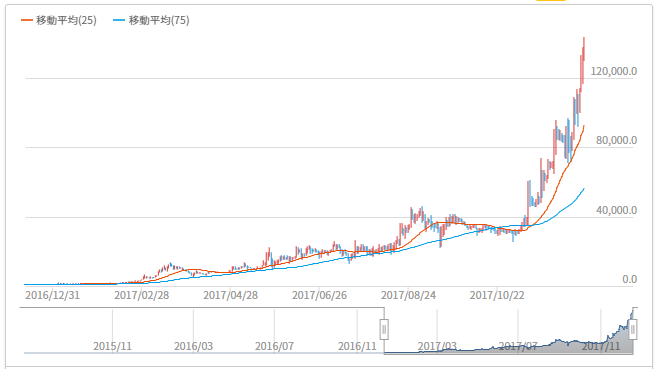This screenshot has height=369, width=655.
Task: Click the 2017/02/28 date label
Action: coord(142,295)
